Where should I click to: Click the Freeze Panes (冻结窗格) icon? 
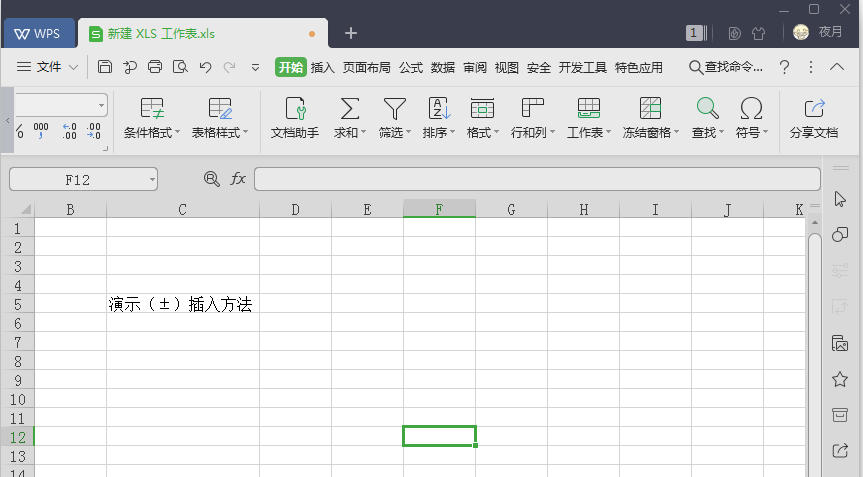[650, 108]
